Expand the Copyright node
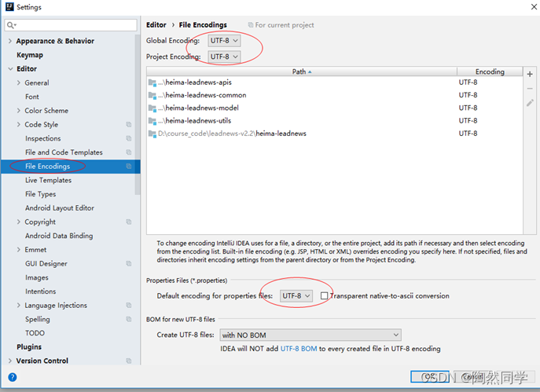 tap(19, 222)
